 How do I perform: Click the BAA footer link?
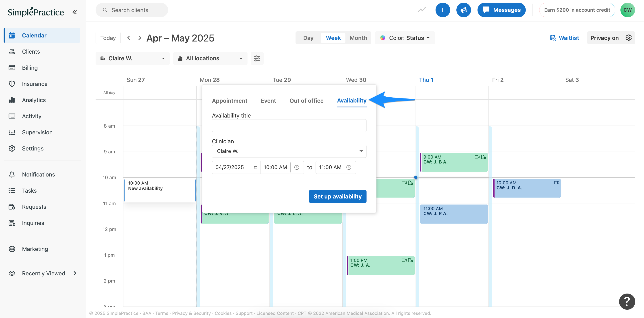(x=147, y=314)
